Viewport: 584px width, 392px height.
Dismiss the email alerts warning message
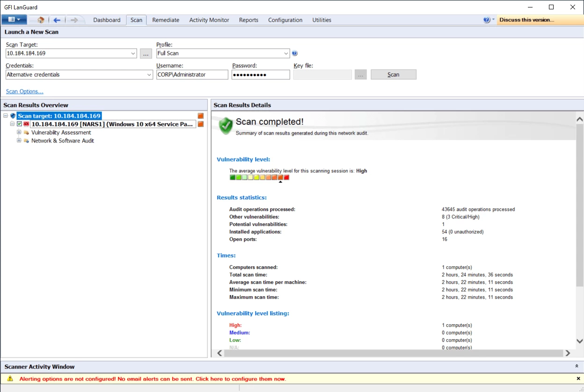(x=578, y=378)
